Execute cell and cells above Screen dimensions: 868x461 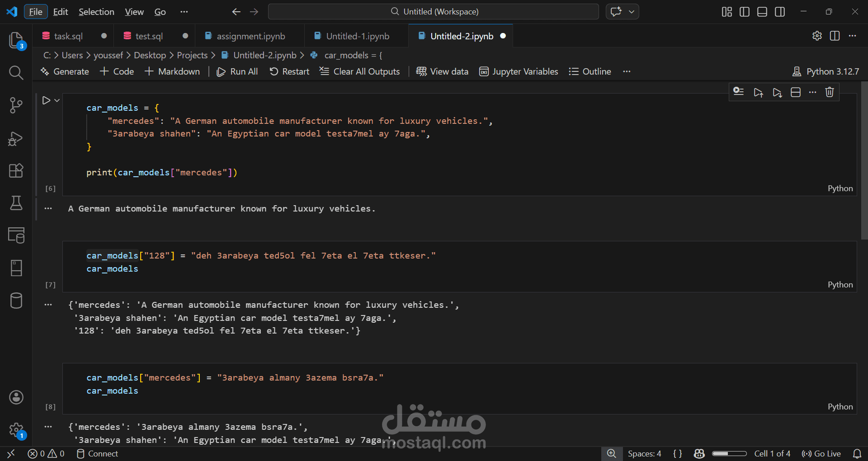[x=758, y=92]
